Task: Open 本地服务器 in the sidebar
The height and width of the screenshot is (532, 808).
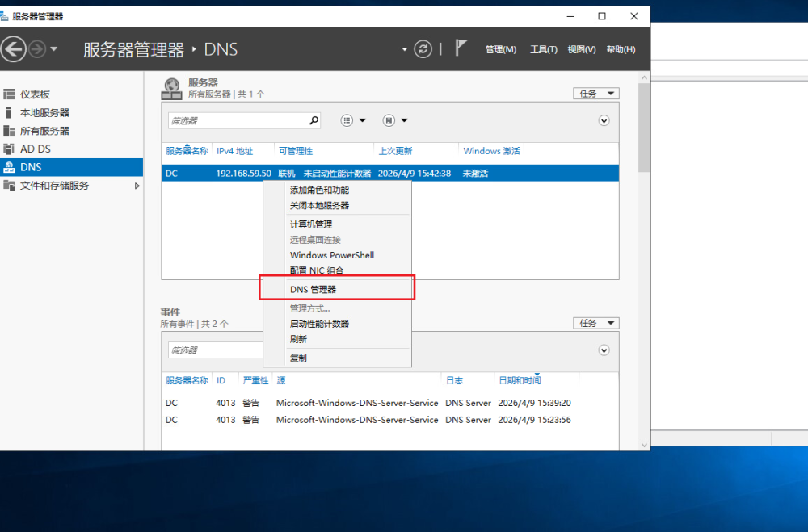Action: coord(44,113)
